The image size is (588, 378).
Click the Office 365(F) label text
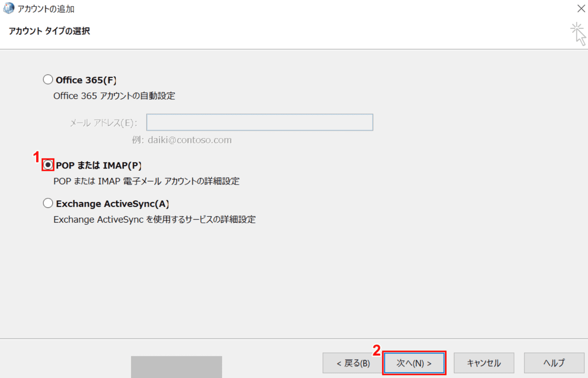click(x=86, y=80)
